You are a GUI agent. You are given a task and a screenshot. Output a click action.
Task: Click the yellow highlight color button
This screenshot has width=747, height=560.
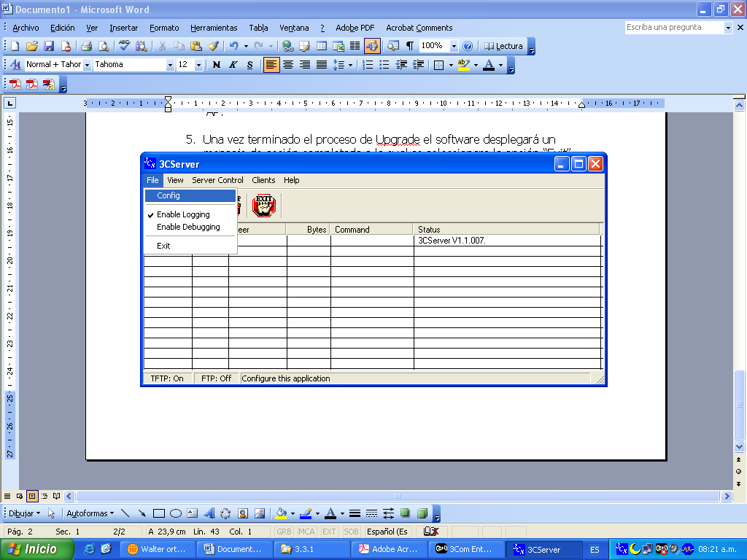click(x=462, y=65)
